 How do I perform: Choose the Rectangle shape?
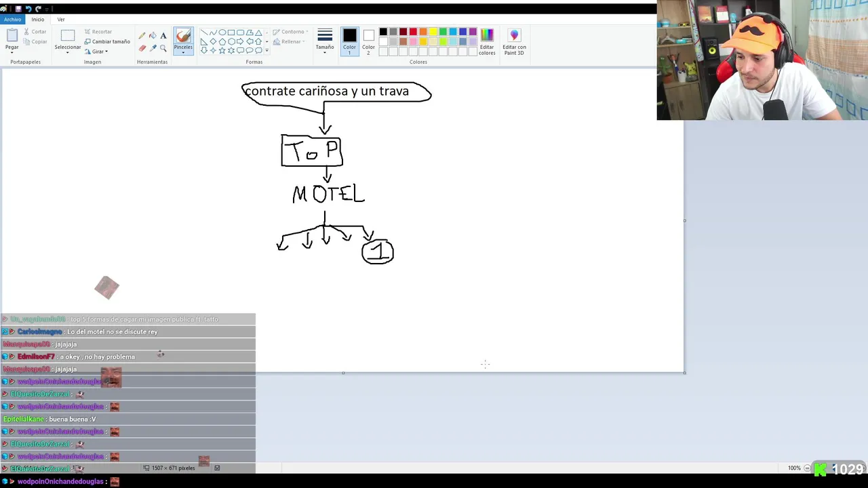coord(231,33)
